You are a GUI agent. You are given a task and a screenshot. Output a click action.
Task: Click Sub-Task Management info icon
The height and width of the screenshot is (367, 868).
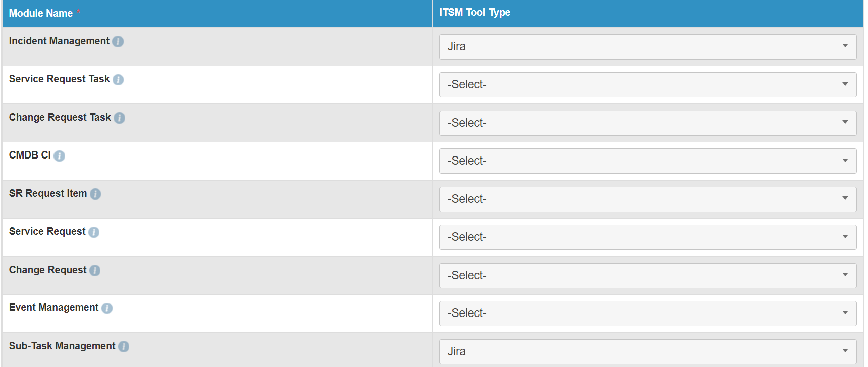[x=124, y=346]
